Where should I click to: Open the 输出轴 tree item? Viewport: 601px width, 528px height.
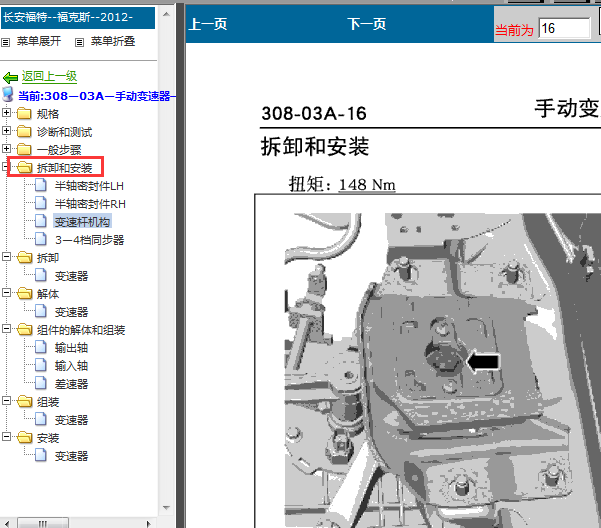click(71, 348)
